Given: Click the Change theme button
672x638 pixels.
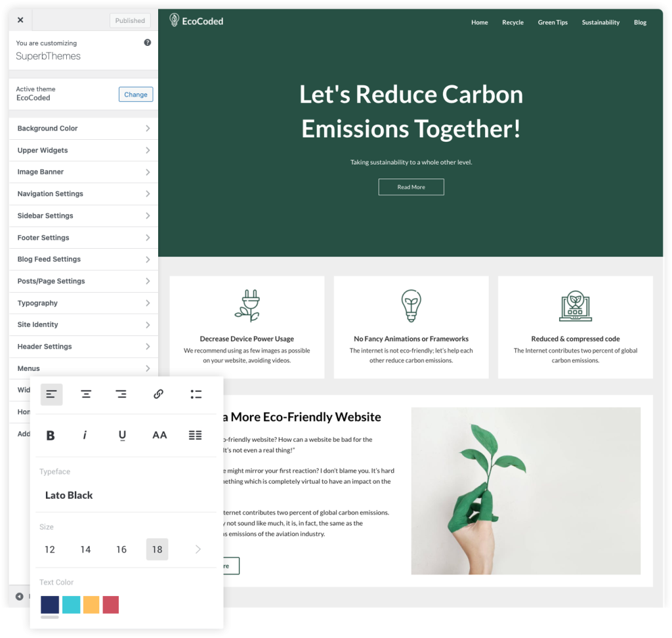Looking at the screenshot, I should click(x=135, y=94).
